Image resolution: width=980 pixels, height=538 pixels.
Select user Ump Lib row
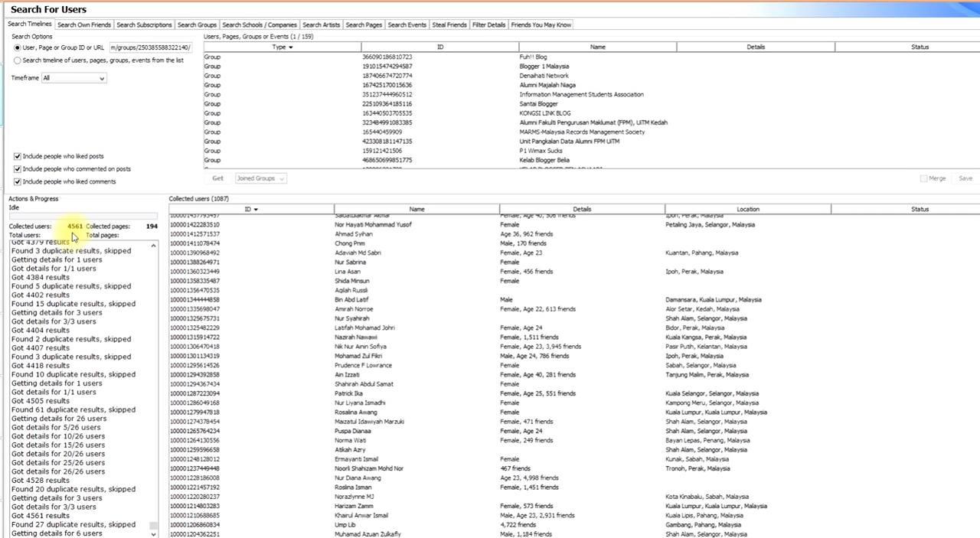point(574,525)
